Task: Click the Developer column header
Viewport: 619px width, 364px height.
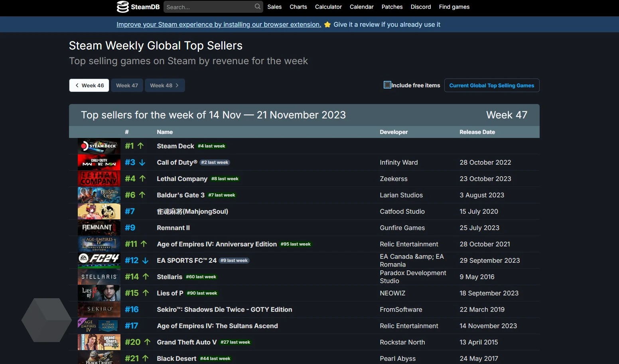Action: 394,132
